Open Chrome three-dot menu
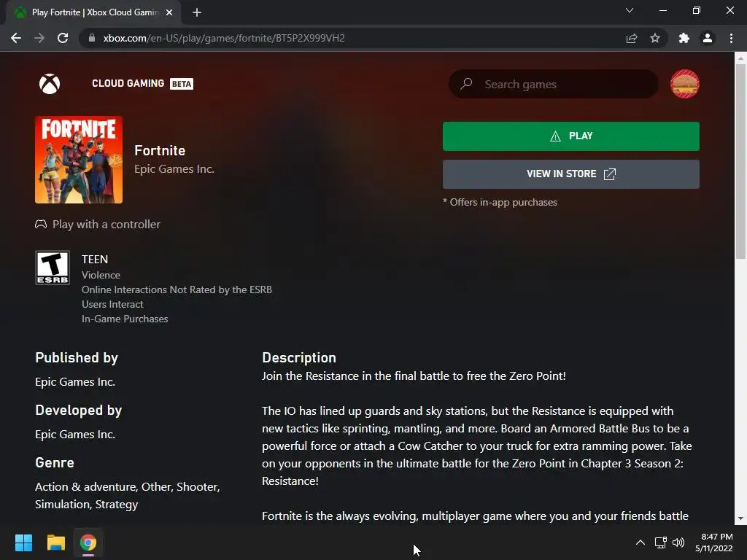This screenshot has height=560, width=747. click(x=731, y=38)
